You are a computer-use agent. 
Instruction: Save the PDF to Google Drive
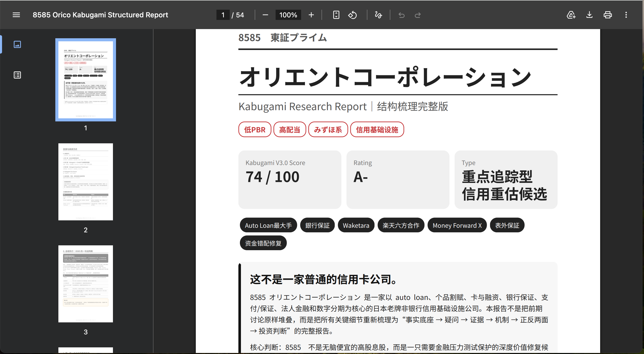click(571, 15)
